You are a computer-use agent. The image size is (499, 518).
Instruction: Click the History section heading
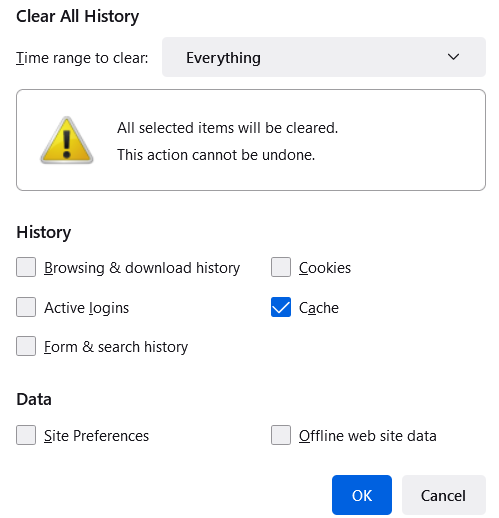point(44,232)
